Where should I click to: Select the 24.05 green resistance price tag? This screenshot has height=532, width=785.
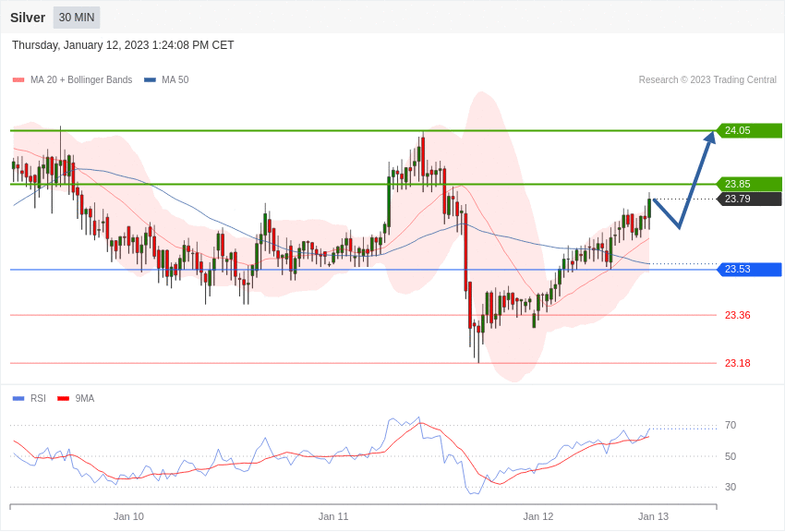[750, 130]
